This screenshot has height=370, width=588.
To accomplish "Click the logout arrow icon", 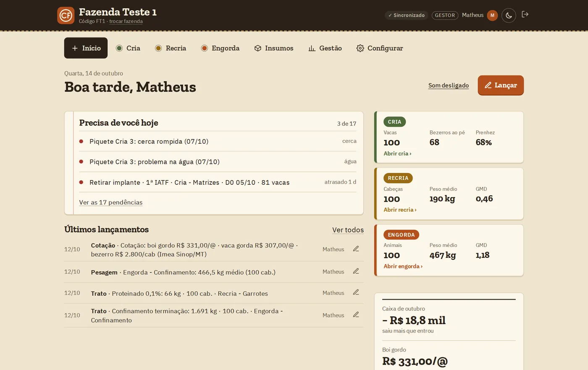I will [x=525, y=14].
